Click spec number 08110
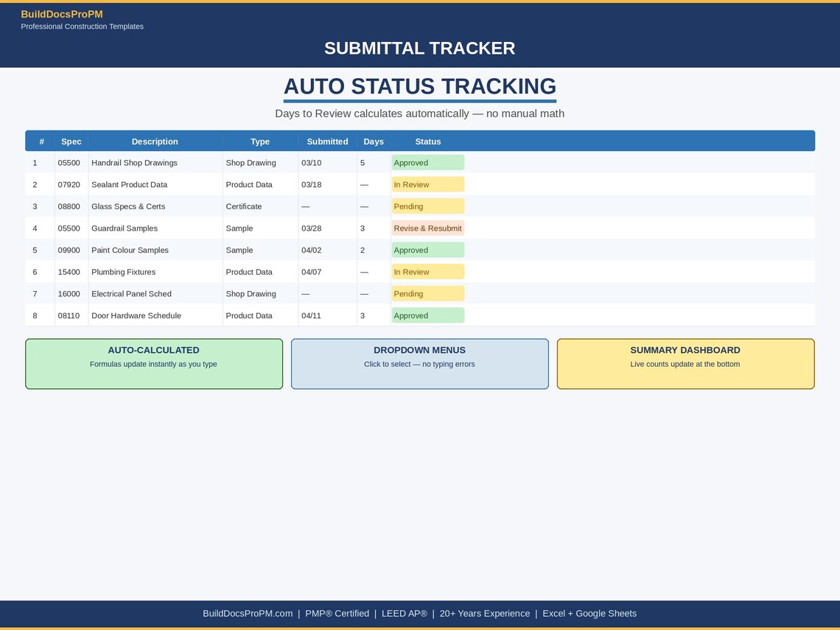The width and height of the screenshot is (840, 630). click(x=69, y=315)
